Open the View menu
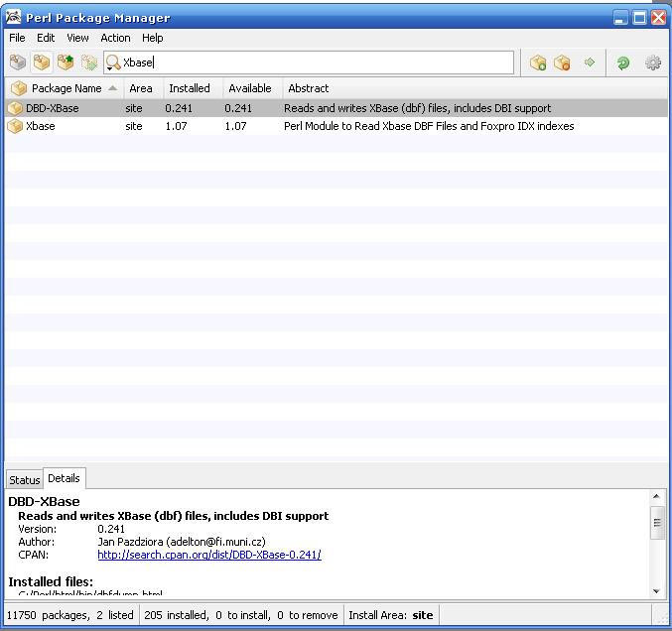Screen dimensions: 672x631 tap(77, 38)
